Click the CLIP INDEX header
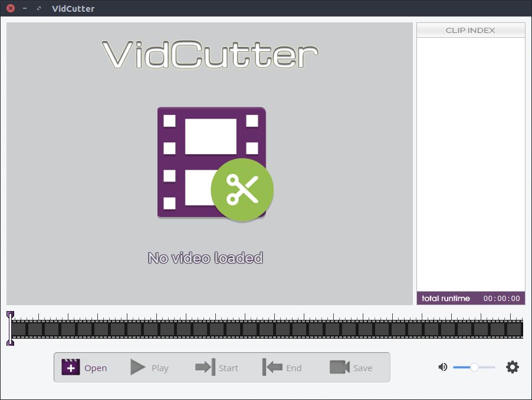The width and height of the screenshot is (532, 400). click(x=471, y=30)
